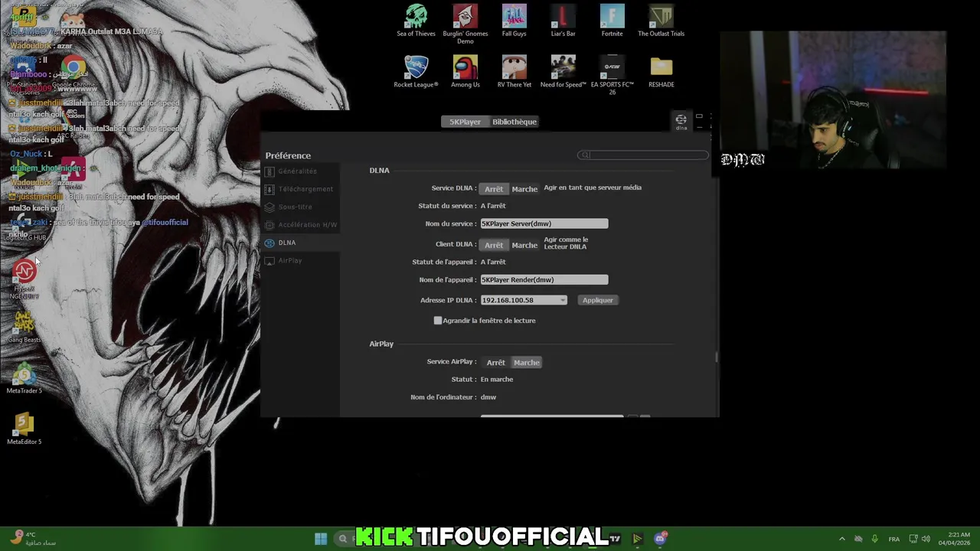Screen dimensions: 980x551
Task: Set Service AirPlay to Arrêt
Action: tap(496, 362)
